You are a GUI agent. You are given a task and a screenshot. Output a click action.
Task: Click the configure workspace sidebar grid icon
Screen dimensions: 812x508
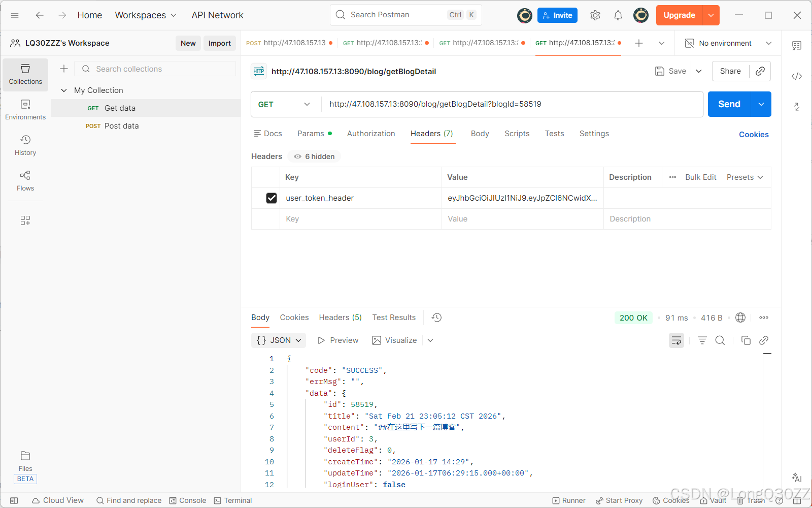(x=25, y=220)
